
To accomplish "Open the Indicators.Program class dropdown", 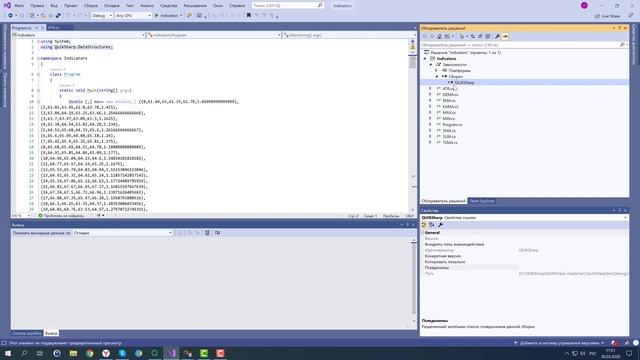I will (214, 35).
